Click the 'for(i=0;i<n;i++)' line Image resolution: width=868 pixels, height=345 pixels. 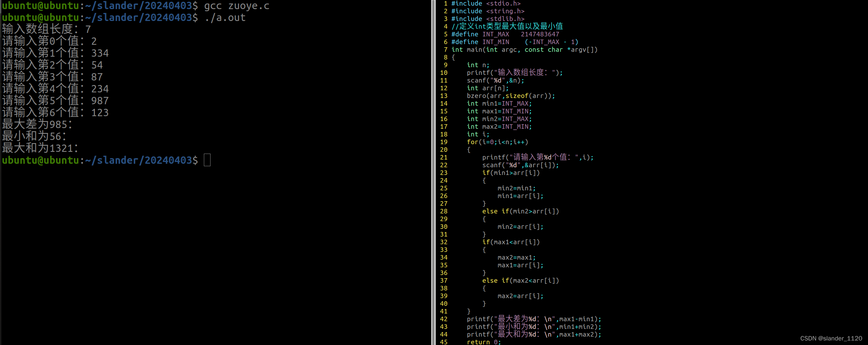tap(497, 142)
